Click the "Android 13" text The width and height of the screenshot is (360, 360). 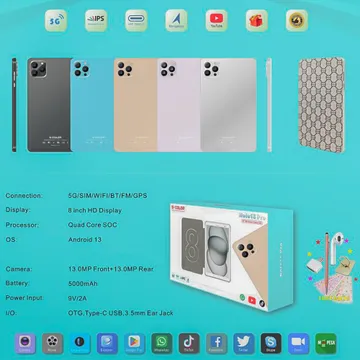(x=85, y=239)
